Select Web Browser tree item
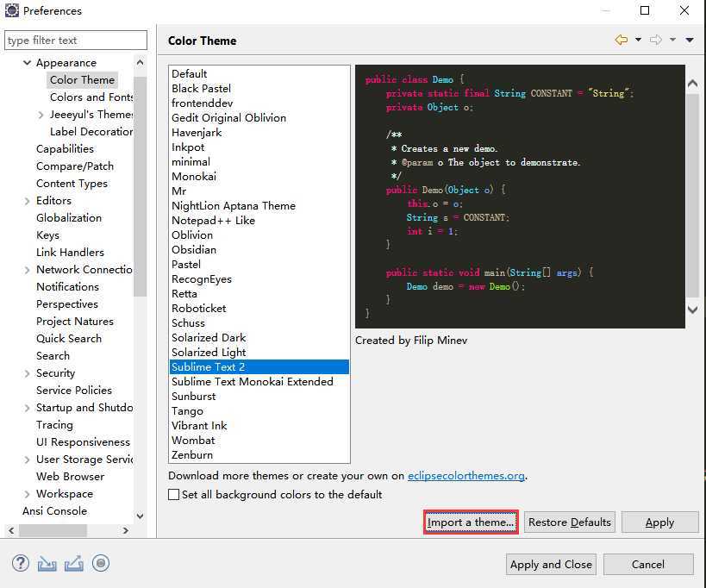706x588 pixels. coord(70,476)
